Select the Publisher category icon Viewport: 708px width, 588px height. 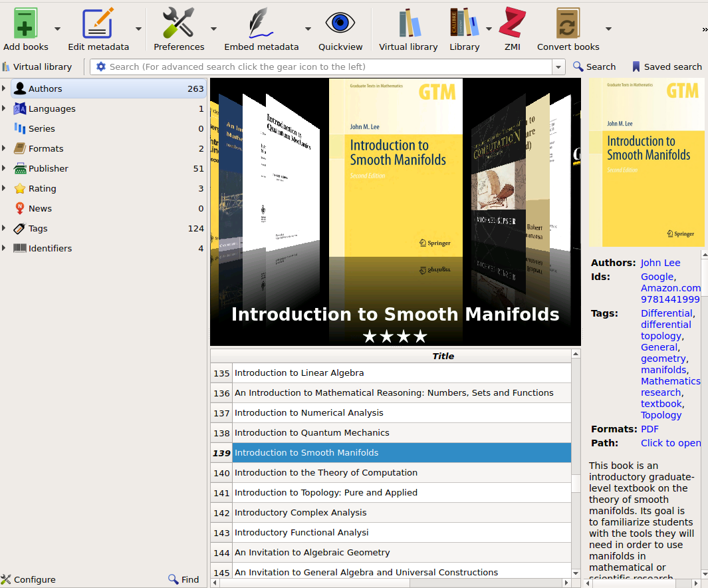point(20,168)
